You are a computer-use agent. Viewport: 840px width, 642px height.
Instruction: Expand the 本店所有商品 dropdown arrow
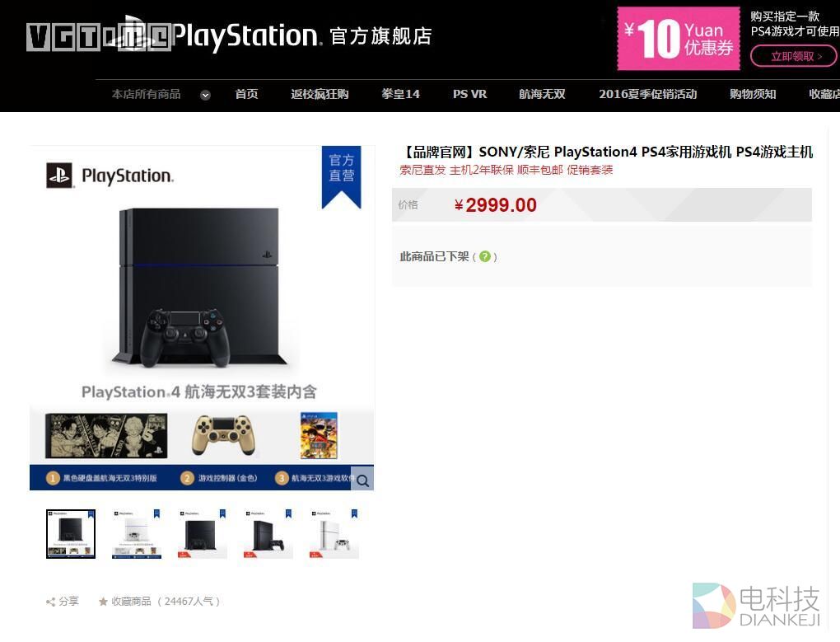click(205, 95)
